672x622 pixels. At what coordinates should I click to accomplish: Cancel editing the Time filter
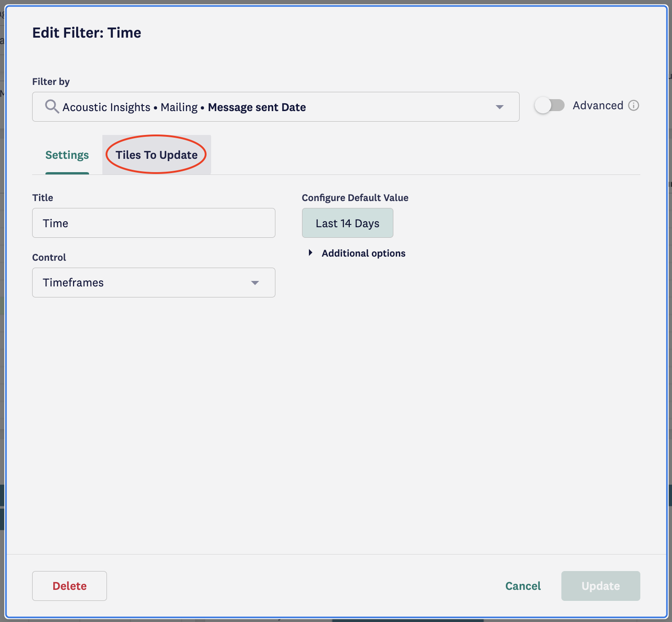(x=523, y=586)
